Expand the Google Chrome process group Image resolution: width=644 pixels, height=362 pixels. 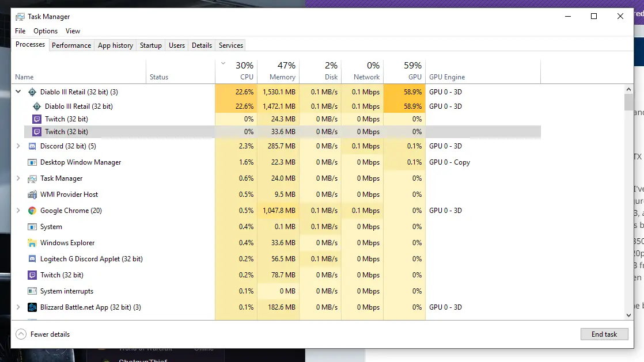18,211
